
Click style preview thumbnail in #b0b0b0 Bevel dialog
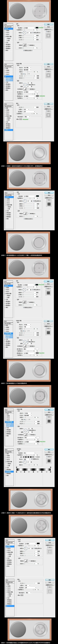click(x=48, y=75)
